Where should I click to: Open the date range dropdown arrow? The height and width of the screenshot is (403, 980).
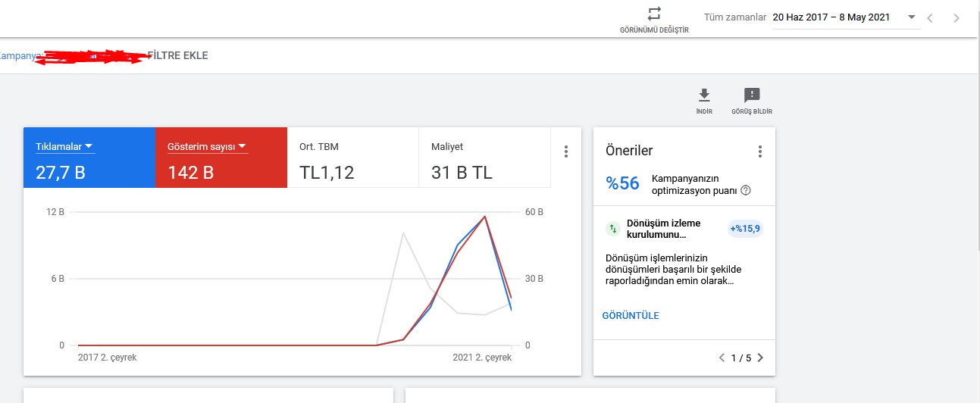912,17
